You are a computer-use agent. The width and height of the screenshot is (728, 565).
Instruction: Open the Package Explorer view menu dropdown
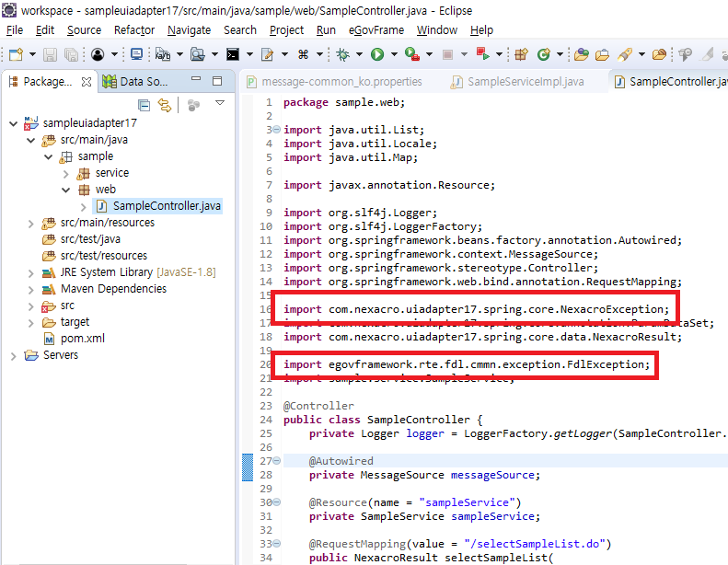(x=220, y=104)
